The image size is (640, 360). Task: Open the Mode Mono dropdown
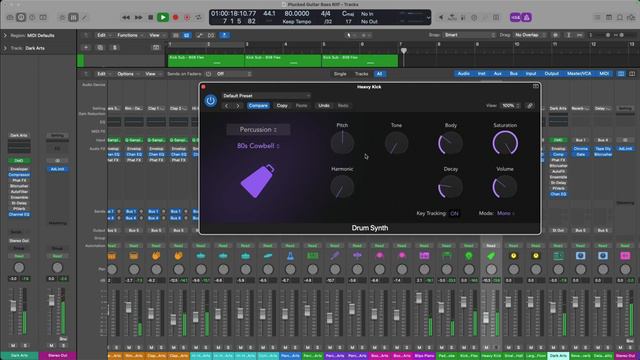[506, 213]
